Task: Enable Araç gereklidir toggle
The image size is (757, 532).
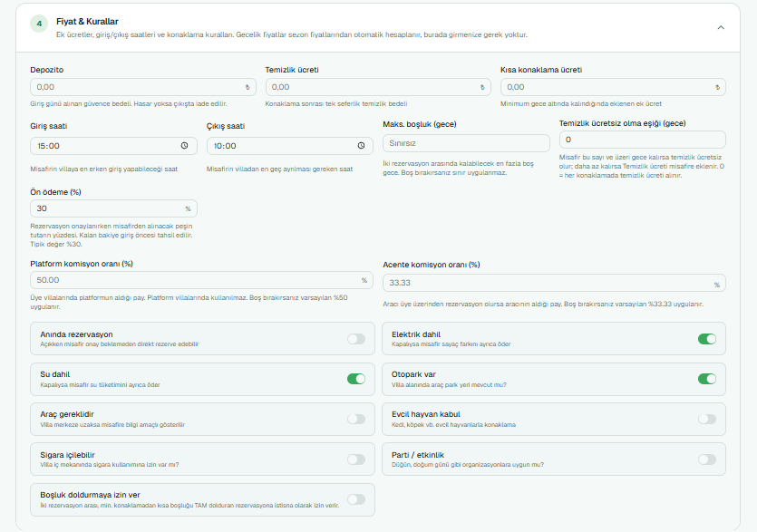Action: (356, 419)
